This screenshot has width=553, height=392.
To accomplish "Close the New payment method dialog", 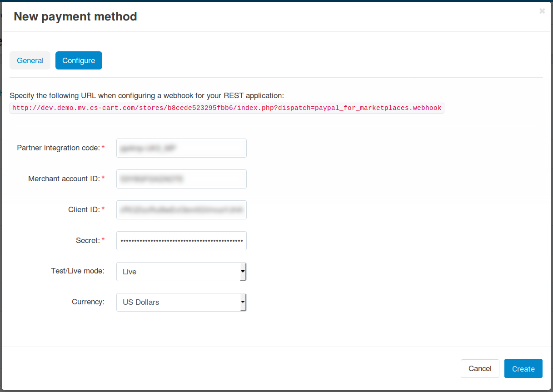I will click(542, 11).
